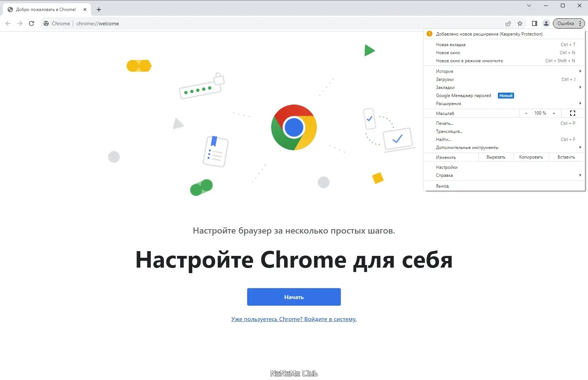Click the profile avatar icon
The image size is (588, 380).
pyautogui.click(x=546, y=23)
